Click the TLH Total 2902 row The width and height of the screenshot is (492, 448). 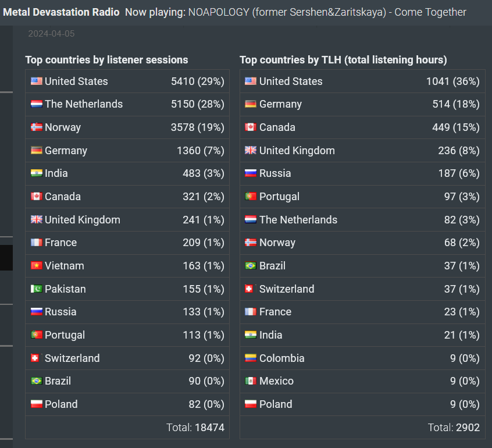point(362,427)
